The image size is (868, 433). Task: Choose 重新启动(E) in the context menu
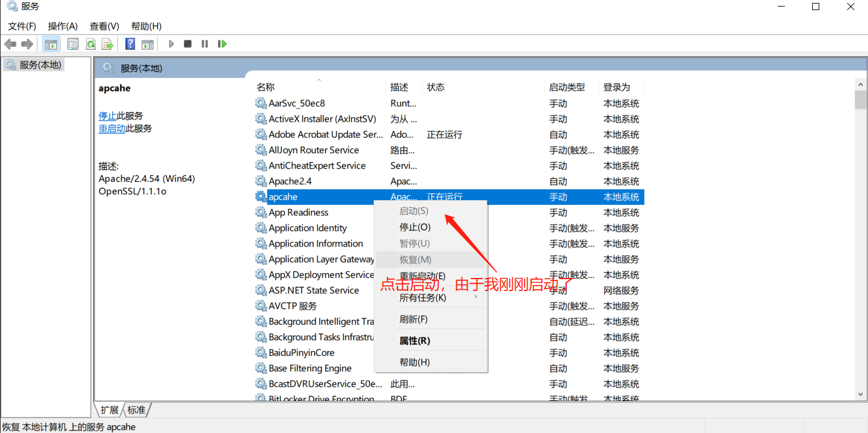[431, 276]
